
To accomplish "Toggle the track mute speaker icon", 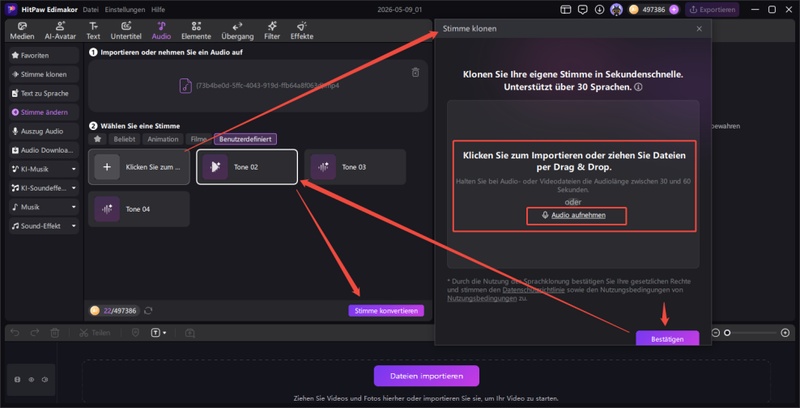I will pyautogui.click(x=45, y=379).
